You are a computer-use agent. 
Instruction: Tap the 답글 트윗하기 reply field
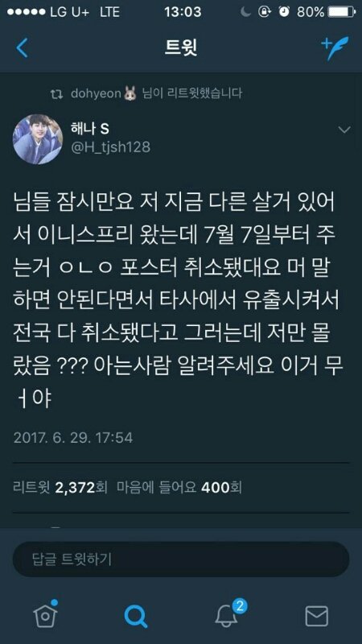click(181, 559)
